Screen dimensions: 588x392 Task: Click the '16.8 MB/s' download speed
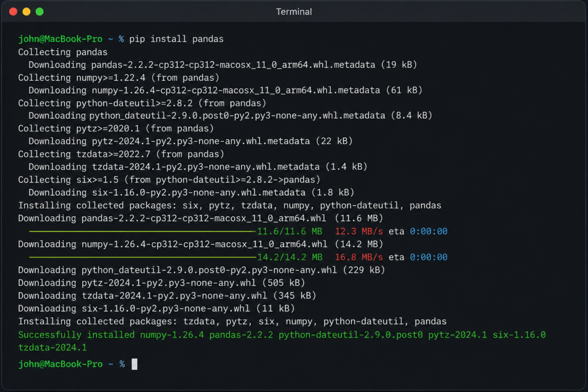coord(359,258)
